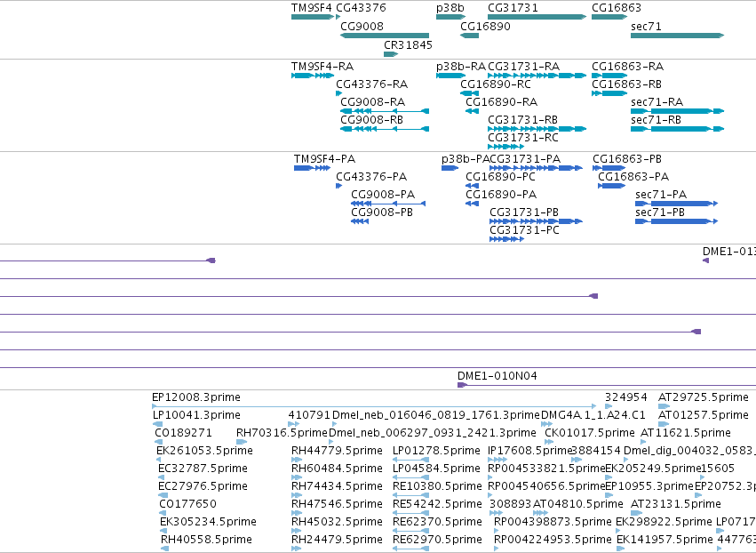Open EST RH44779.5prime

337,451
